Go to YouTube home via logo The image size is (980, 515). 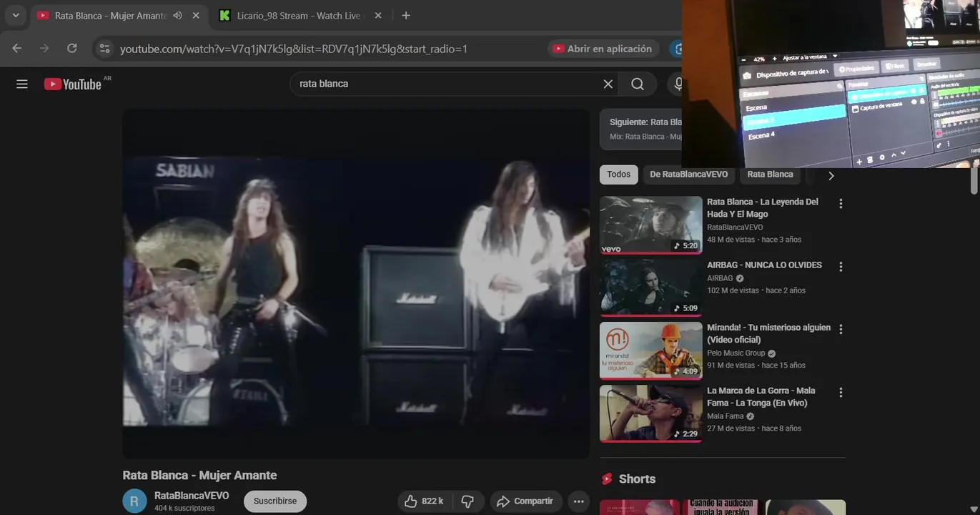coord(73,84)
